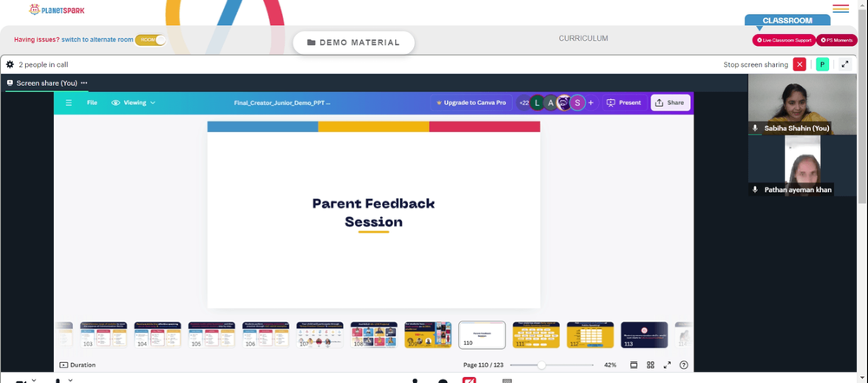Click the PS Moments button
868x383 pixels.
coord(837,40)
